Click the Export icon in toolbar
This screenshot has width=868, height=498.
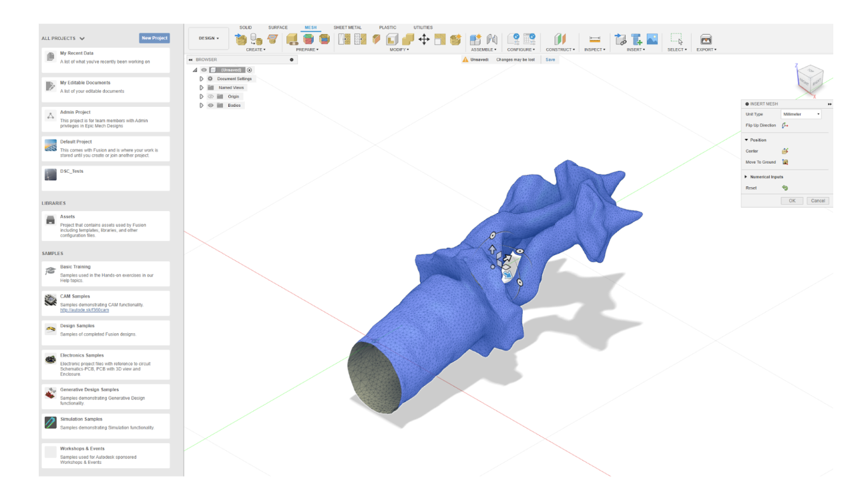coord(706,39)
